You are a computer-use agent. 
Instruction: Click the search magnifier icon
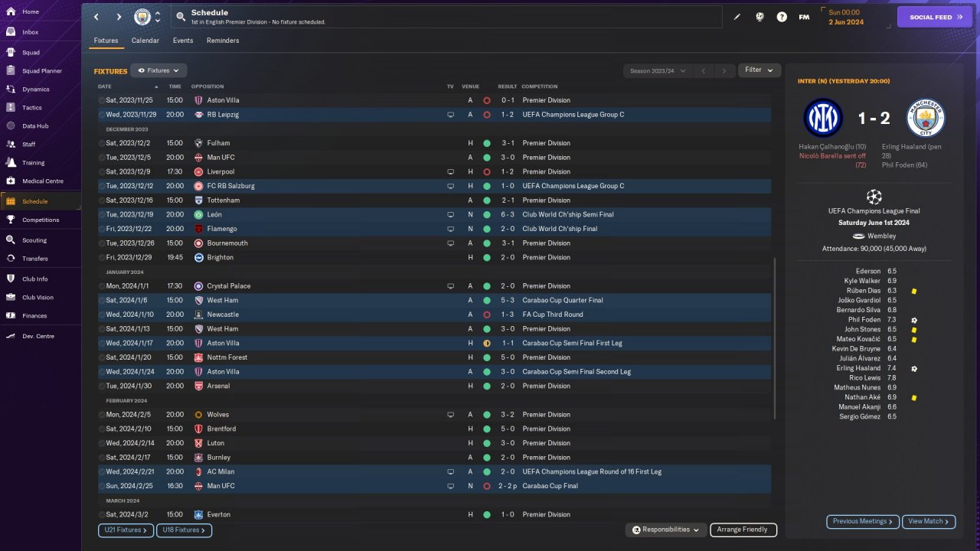pos(181,16)
